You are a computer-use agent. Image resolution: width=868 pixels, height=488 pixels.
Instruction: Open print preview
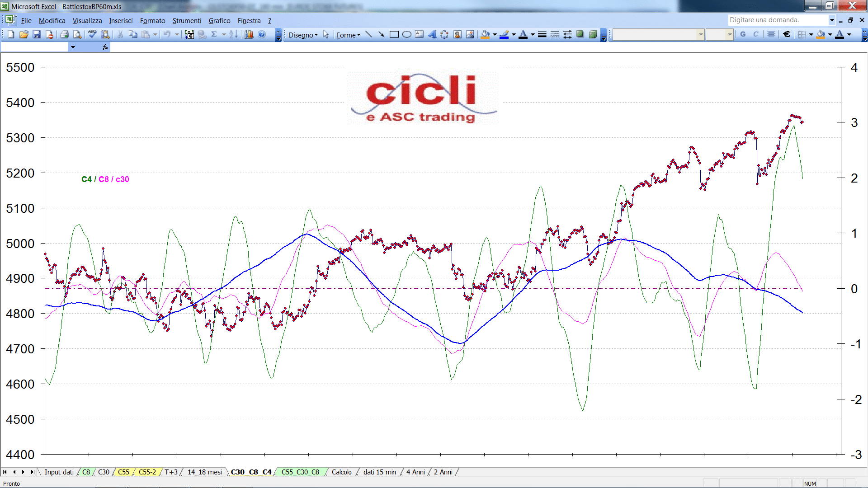77,34
